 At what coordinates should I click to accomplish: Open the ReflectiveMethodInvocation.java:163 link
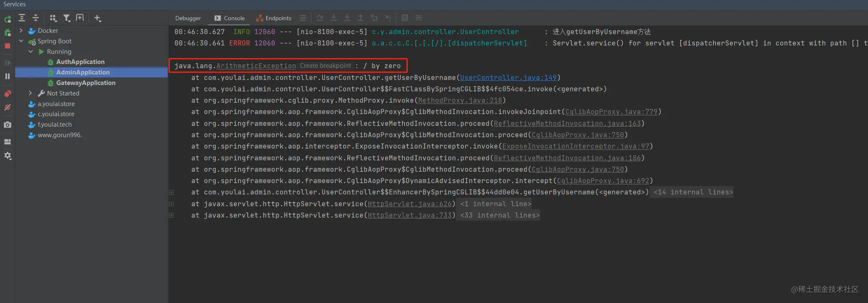click(x=567, y=124)
